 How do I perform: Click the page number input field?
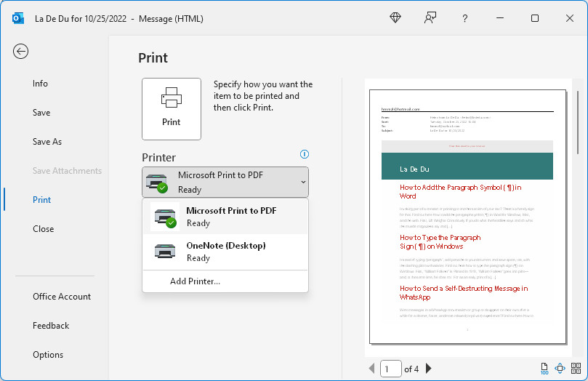[391, 369]
